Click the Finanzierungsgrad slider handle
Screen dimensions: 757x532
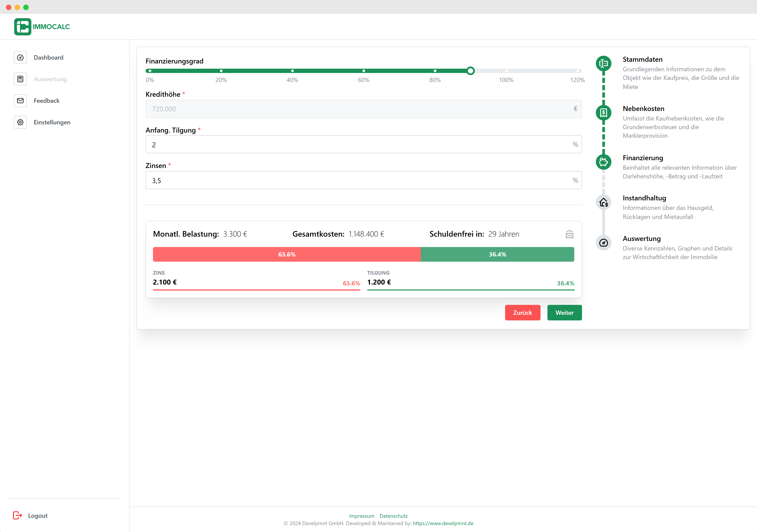(x=471, y=71)
